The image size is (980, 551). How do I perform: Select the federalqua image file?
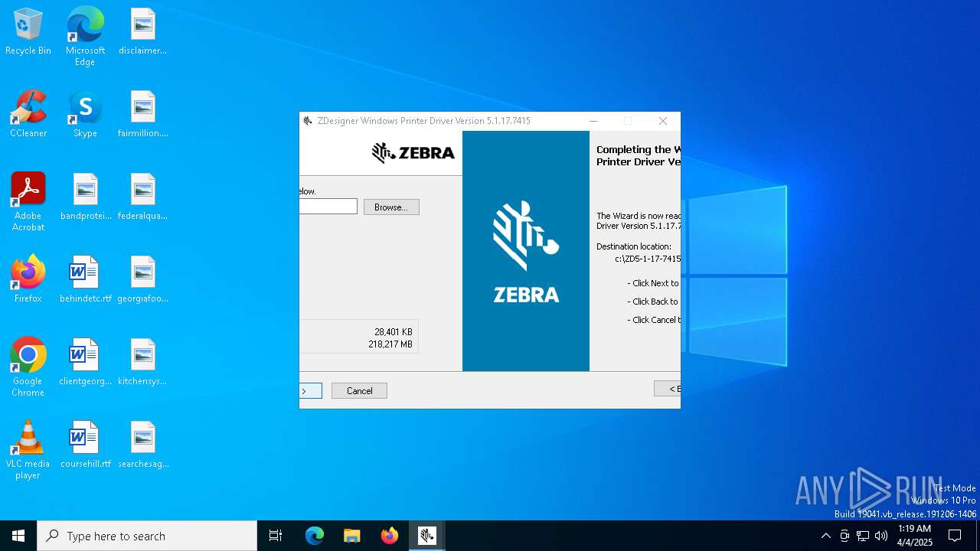click(142, 197)
